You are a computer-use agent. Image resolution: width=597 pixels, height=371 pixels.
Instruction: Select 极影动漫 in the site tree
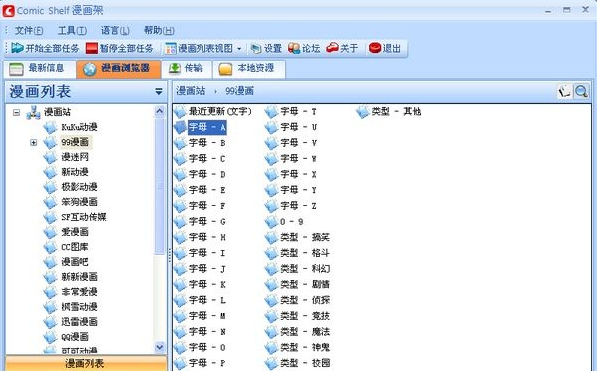(x=79, y=187)
